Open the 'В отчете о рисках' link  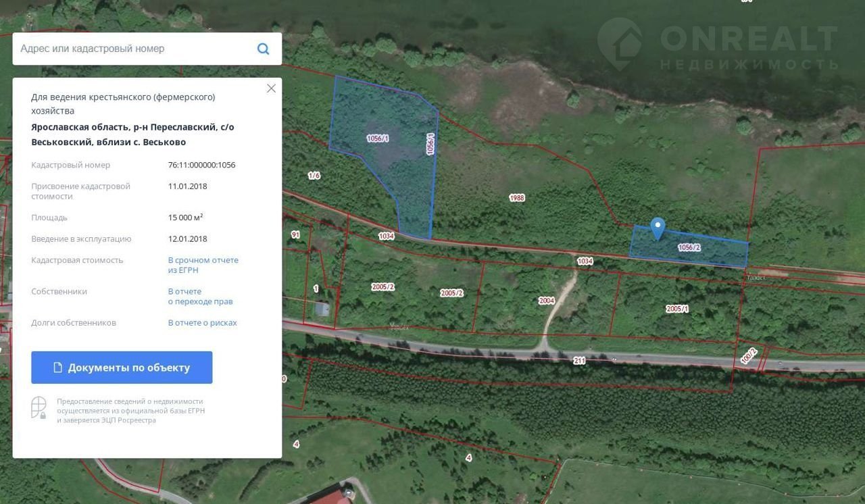[x=202, y=323]
